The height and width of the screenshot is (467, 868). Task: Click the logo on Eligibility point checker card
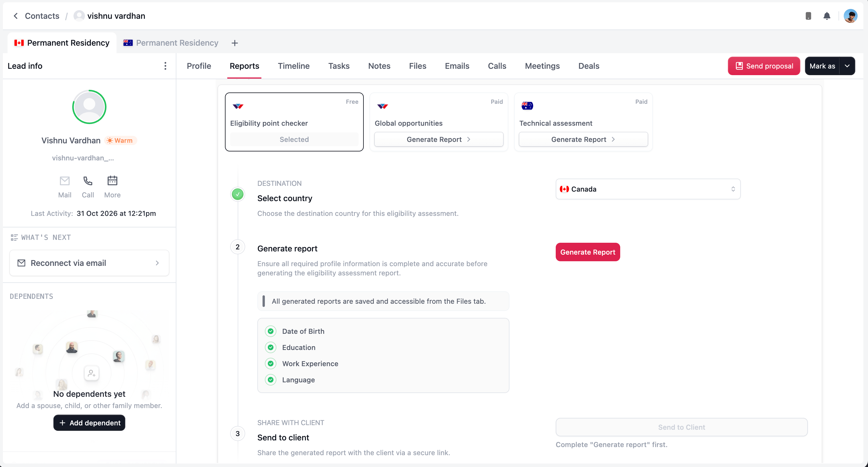[x=238, y=106]
